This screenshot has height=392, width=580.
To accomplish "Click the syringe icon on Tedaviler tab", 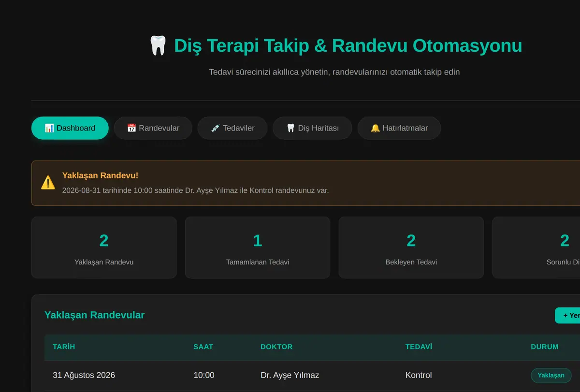I will tap(216, 128).
